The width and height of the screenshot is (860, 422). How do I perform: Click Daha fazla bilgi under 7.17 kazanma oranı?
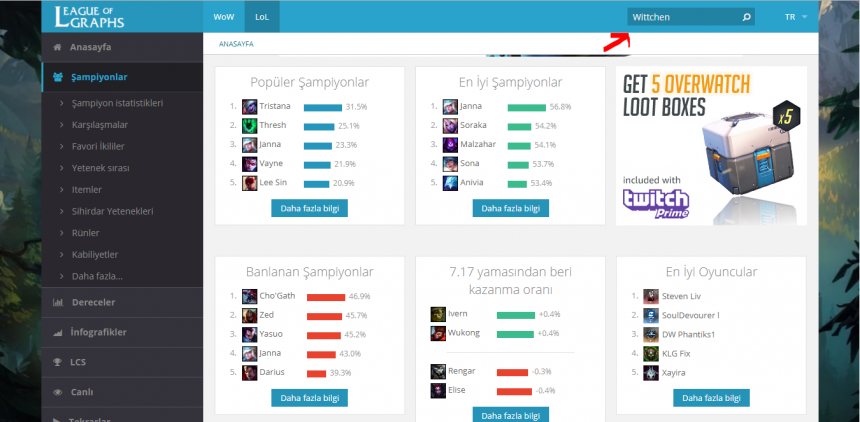tap(511, 415)
